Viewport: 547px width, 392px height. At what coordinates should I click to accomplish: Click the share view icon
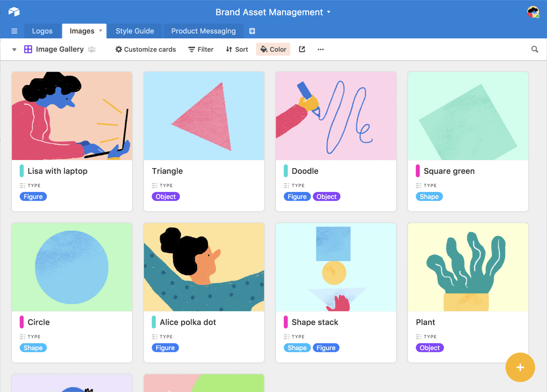302,49
